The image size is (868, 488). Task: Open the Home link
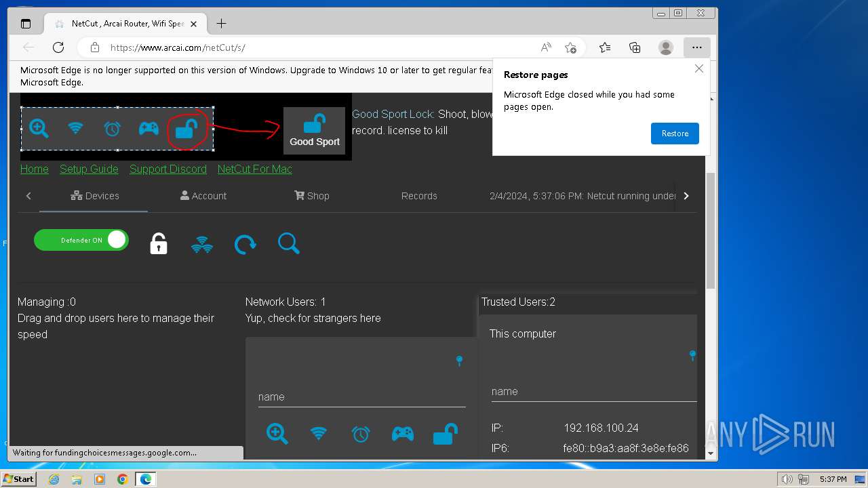pyautogui.click(x=35, y=169)
